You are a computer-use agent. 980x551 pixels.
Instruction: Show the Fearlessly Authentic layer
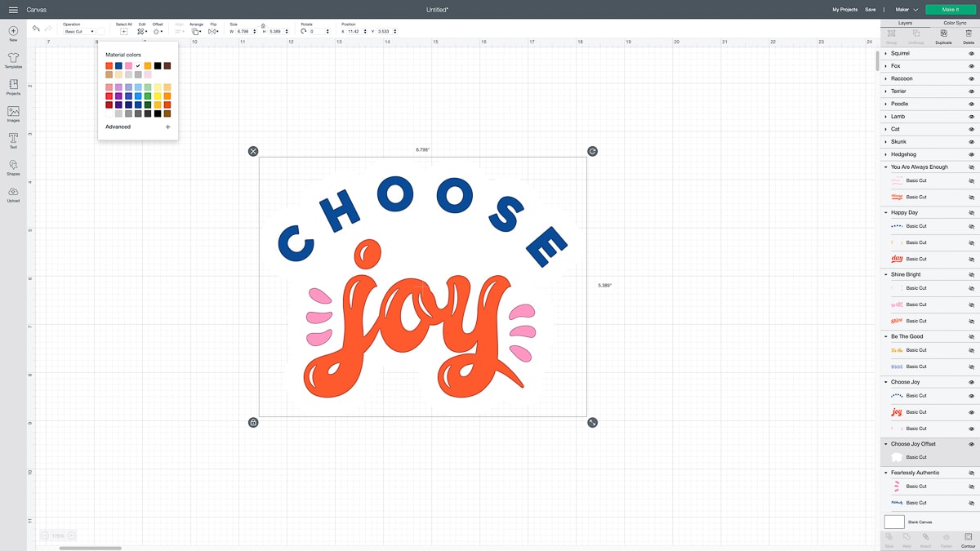click(x=971, y=473)
